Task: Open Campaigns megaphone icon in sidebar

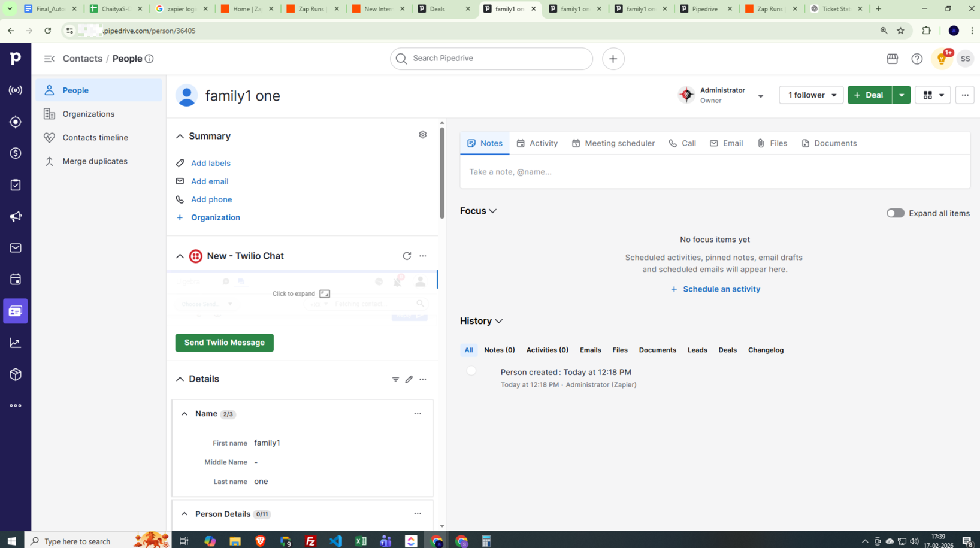Action: [x=16, y=217]
